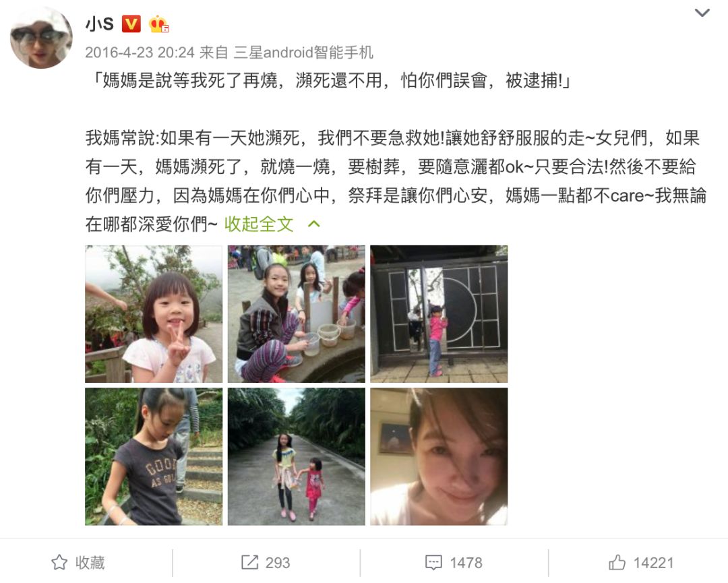Click the crown membership badge icon

coord(158,24)
